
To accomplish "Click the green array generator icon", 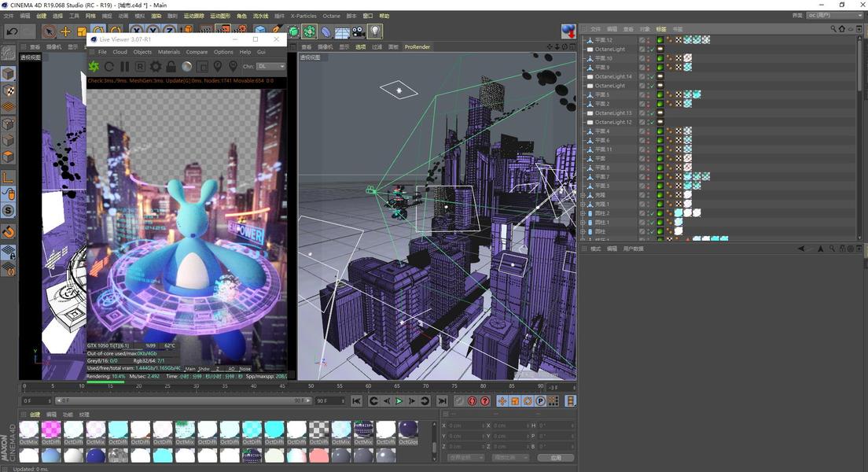I will 310,31.
